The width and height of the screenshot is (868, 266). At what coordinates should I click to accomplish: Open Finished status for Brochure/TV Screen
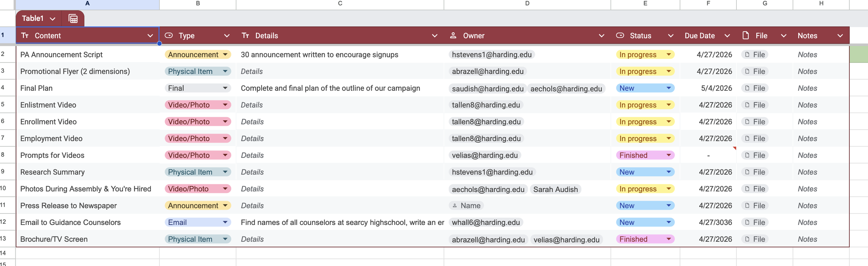click(645, 239)
